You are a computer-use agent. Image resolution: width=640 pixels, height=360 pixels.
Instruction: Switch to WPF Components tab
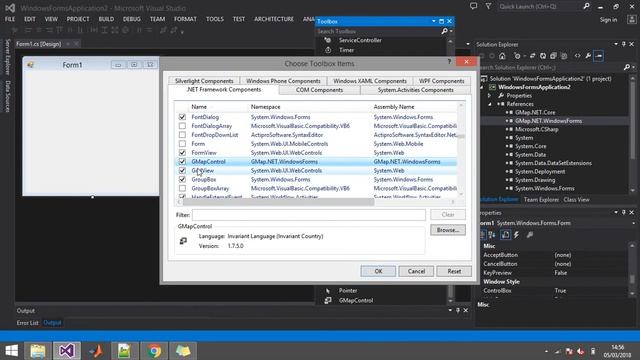click(x=442, y=81)
